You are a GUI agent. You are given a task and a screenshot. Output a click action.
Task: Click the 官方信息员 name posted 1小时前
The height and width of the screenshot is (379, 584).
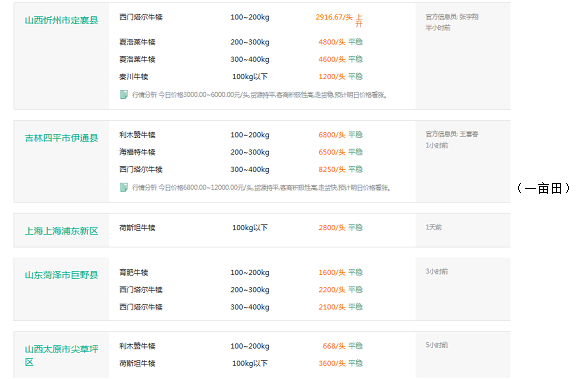pos(469,134)
